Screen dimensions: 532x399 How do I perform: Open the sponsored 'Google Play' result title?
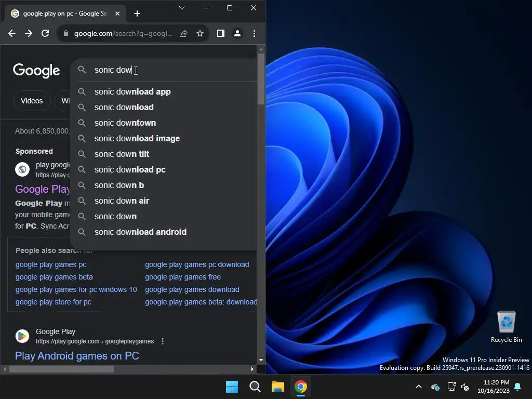pyautogui.click(x=43, y=189)
